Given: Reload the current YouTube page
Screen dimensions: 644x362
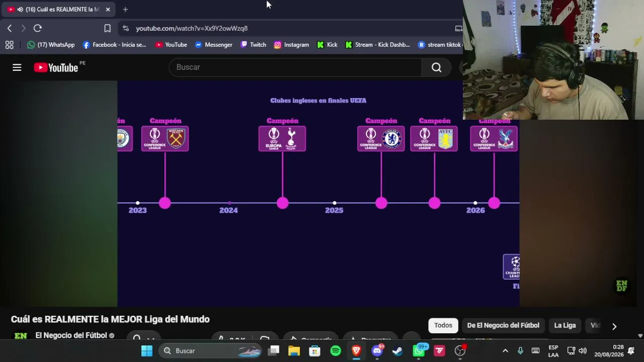Looking at the screenshot, I should click(38, 28).
